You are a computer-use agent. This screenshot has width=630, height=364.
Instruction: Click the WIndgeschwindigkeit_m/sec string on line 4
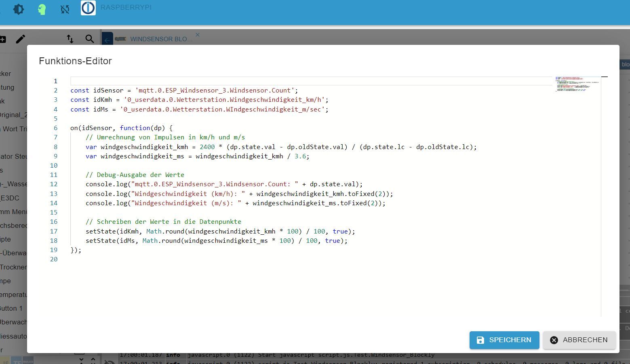(x=222, y=109)
